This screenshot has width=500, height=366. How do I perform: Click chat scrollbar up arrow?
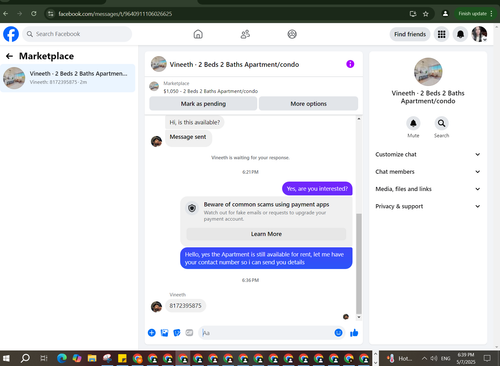point(359,119)
